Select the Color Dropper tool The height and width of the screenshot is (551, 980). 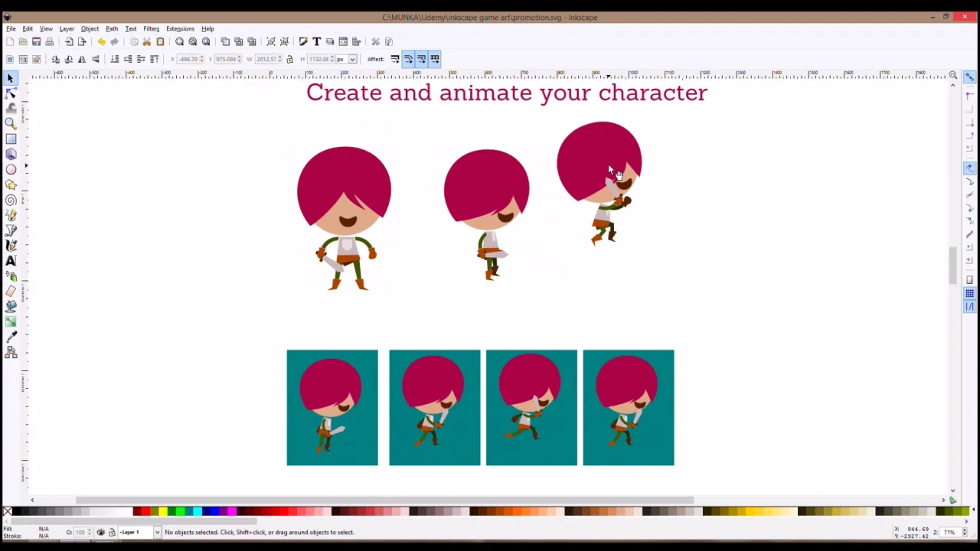[11, 337]
